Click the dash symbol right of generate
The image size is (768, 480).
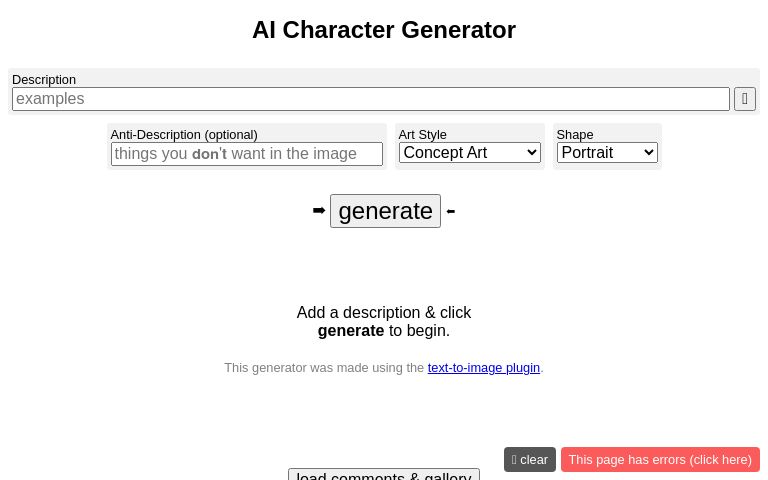[451, 210]
